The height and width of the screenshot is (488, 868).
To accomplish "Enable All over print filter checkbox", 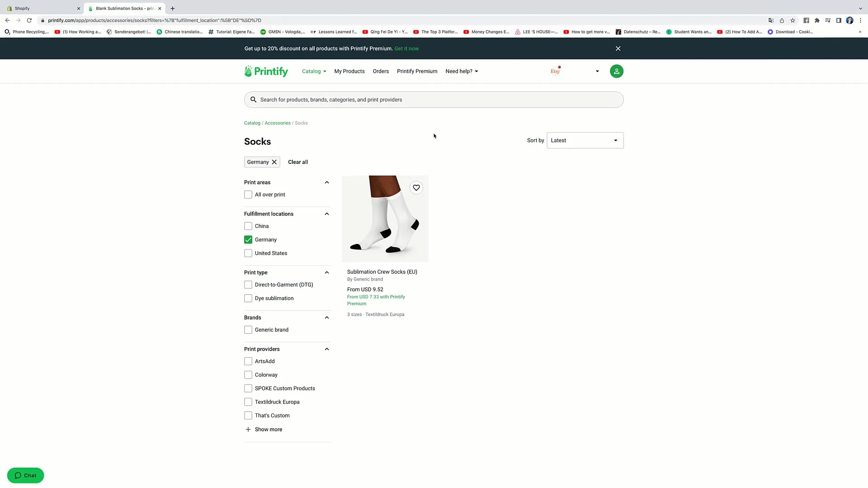I will click(248, 194).
